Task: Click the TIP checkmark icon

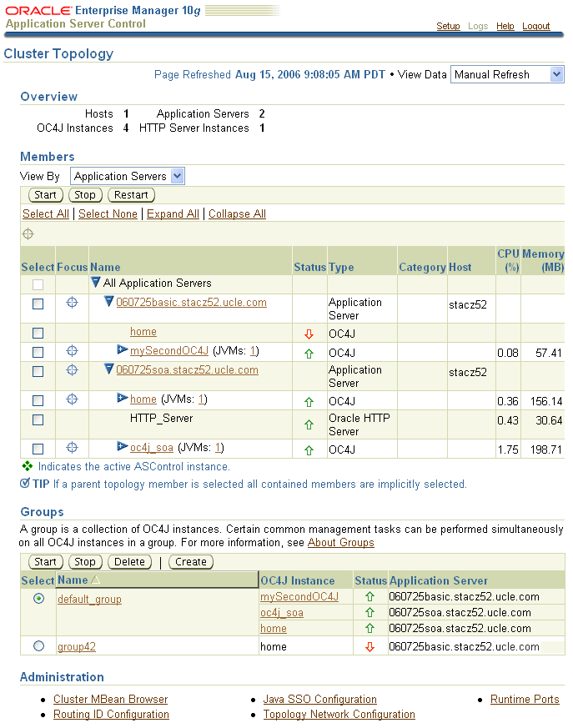Action: coord(25,484)
